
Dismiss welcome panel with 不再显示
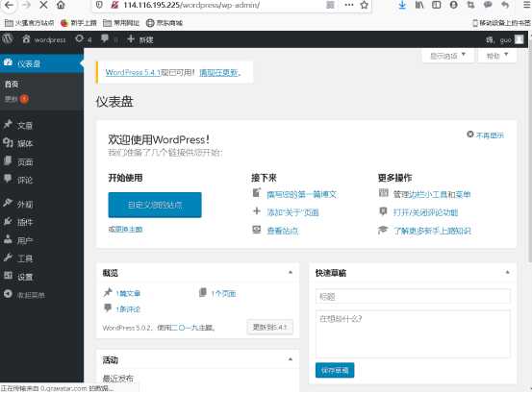[486, 135]
